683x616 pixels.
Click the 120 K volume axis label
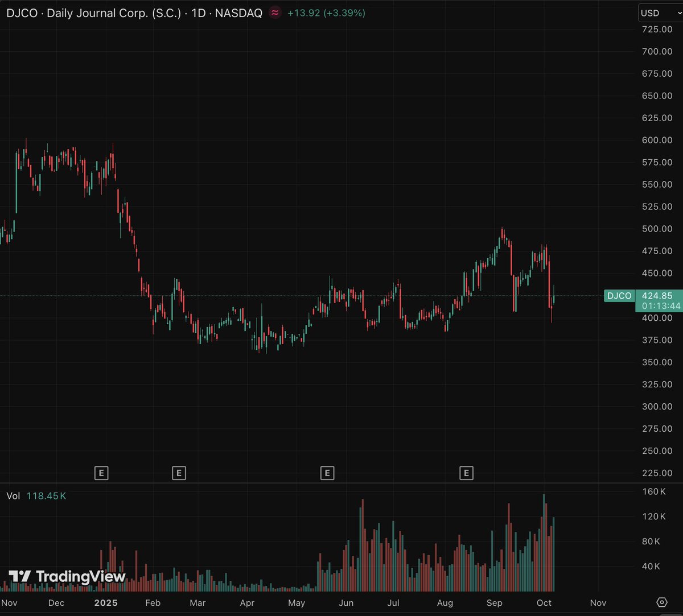pos(654,516)
